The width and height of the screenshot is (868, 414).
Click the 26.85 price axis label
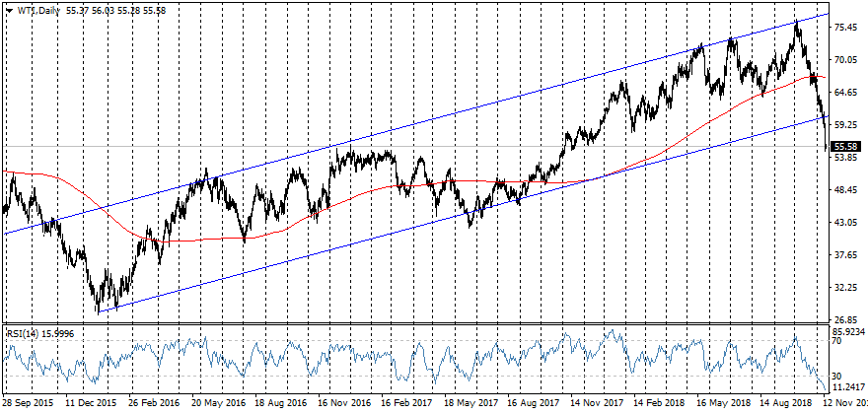[846, 320]
